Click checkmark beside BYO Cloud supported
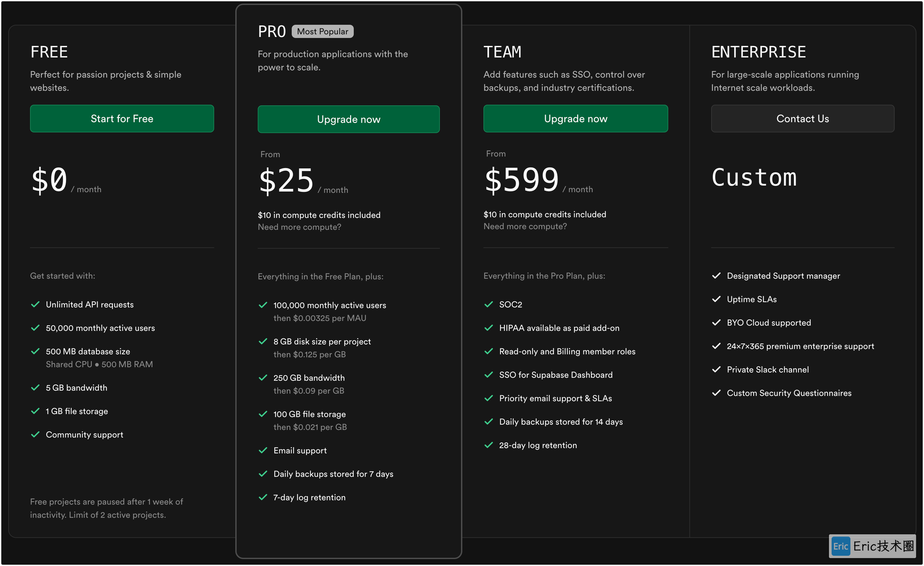Screen dimensions: 924x566 coord(716,323)
